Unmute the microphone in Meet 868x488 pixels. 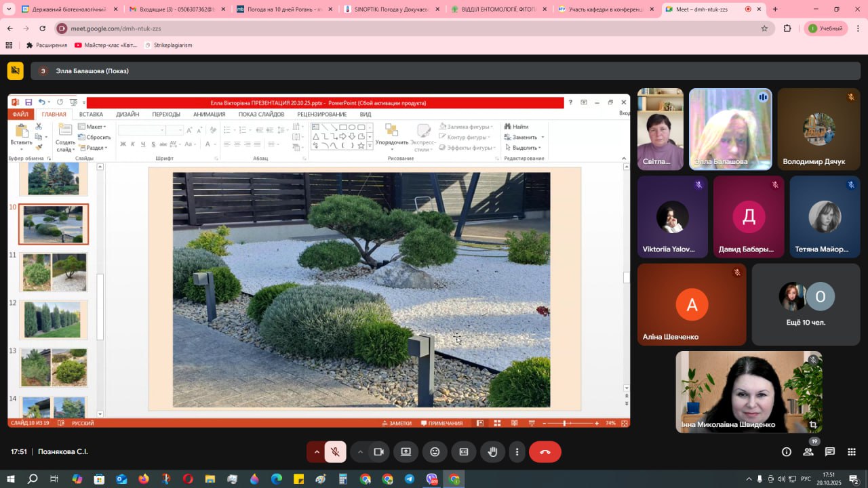click(x=335, y=452)
